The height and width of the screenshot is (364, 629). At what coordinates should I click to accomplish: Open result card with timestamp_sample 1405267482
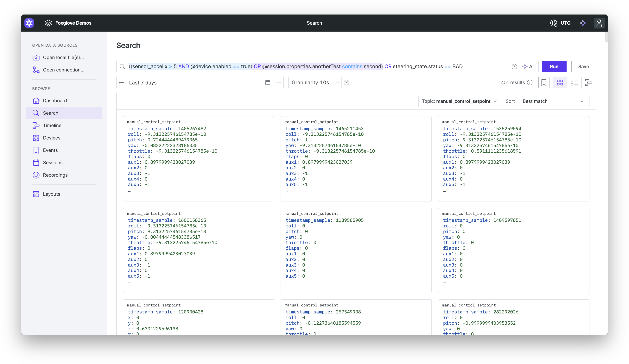coord(198,159)
